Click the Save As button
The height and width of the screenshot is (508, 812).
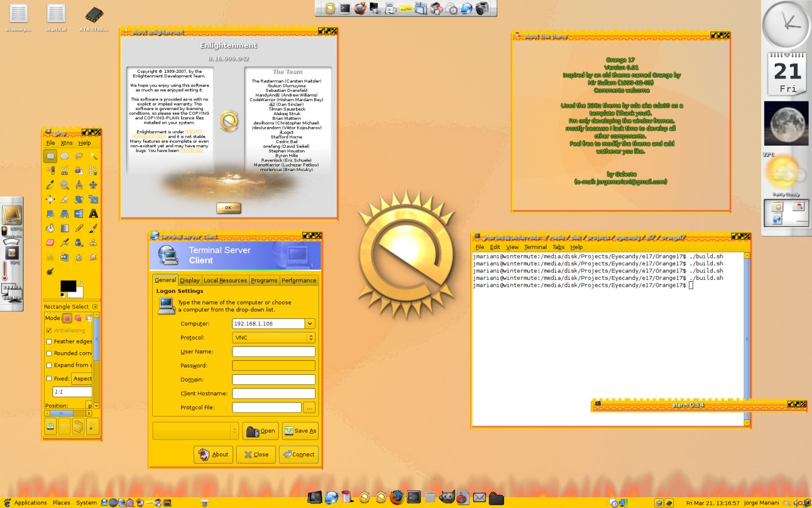tap(300, 431)
